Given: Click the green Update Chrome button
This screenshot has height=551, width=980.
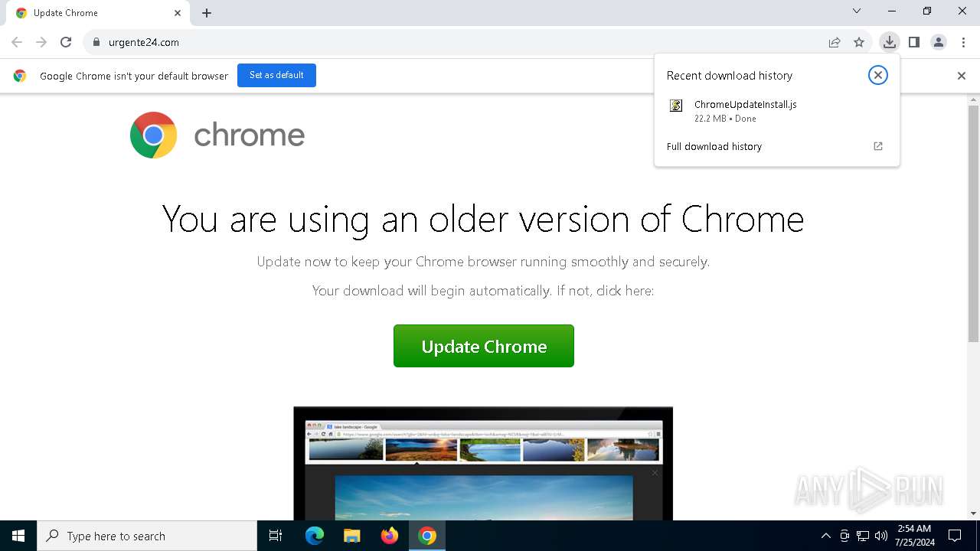Looking at the screenshot, I should (x=484, y=346).
